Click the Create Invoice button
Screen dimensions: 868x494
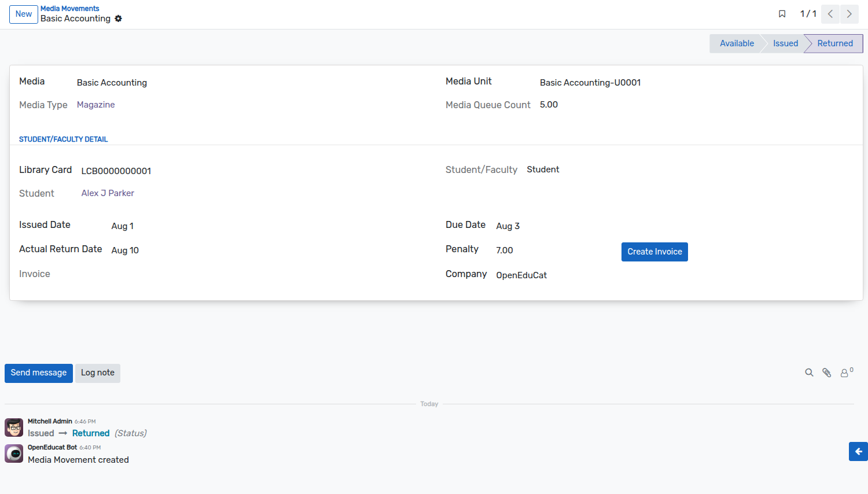(654, 252)
